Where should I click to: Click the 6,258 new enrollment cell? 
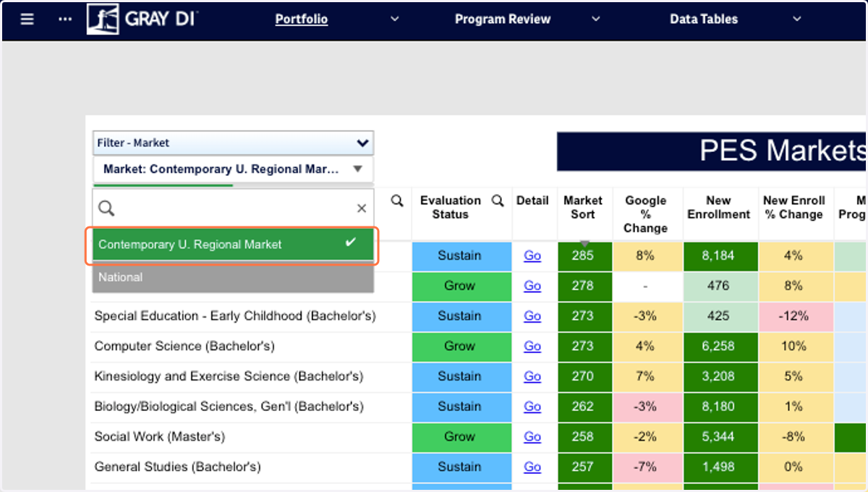(719, 347)
